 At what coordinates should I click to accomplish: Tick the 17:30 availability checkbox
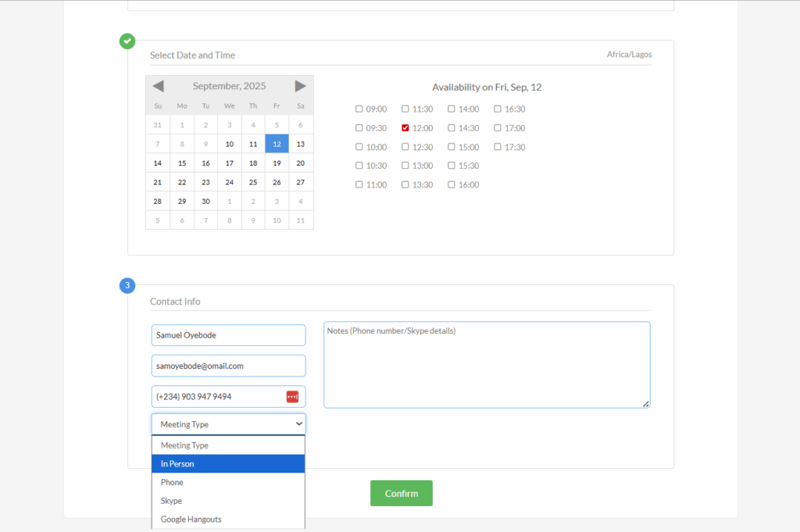click(498, 147)
